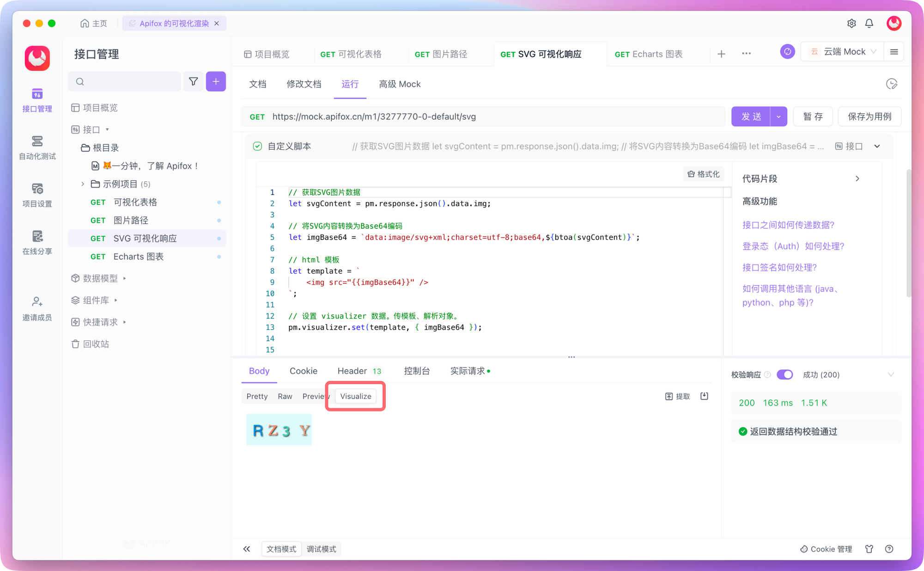Click the request URL field

[x=483, y=117]
